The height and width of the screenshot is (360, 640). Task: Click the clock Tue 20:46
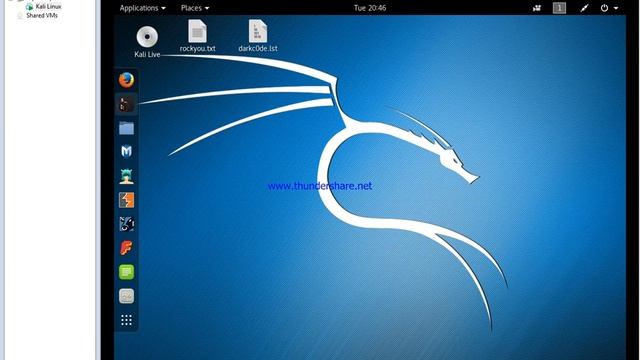(x=370, y=8)
